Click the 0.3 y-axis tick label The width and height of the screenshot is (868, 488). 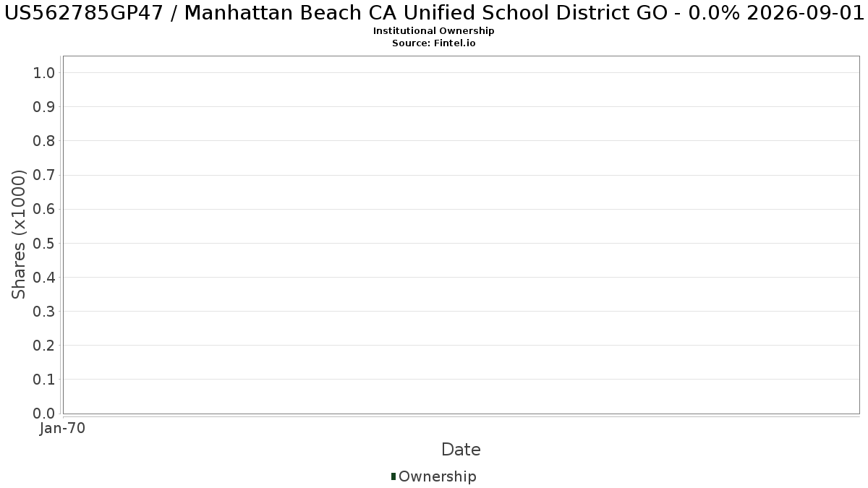(x=44, y=312)
